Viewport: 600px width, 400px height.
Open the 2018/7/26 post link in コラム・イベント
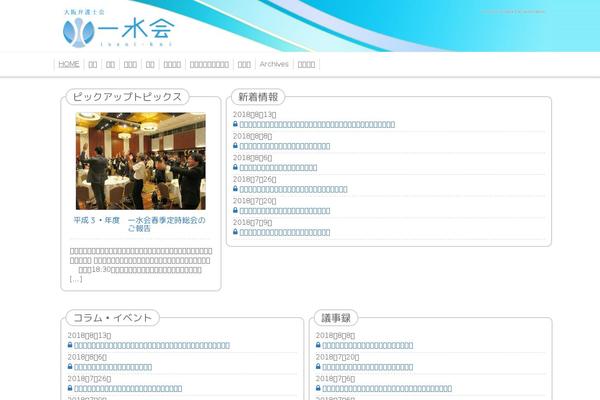(x=128, y=389)
